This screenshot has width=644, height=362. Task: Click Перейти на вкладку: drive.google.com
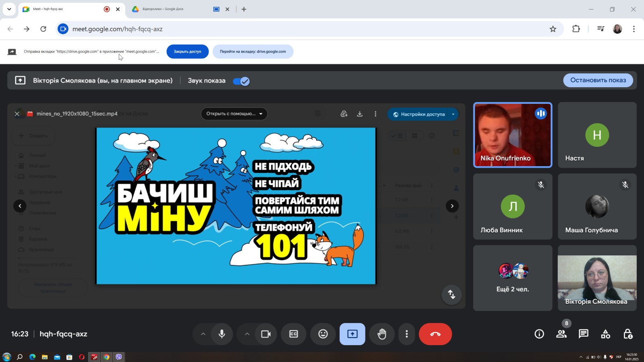coord(253,51)
